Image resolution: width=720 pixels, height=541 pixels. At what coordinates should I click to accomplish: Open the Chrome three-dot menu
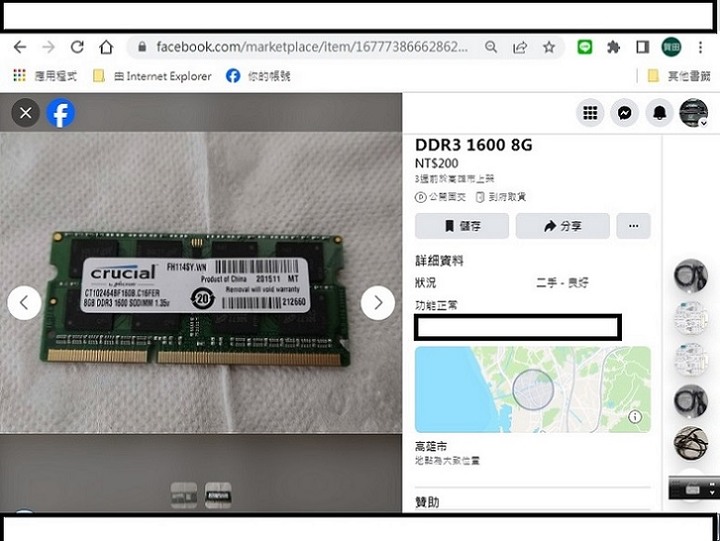click(700, 47)
